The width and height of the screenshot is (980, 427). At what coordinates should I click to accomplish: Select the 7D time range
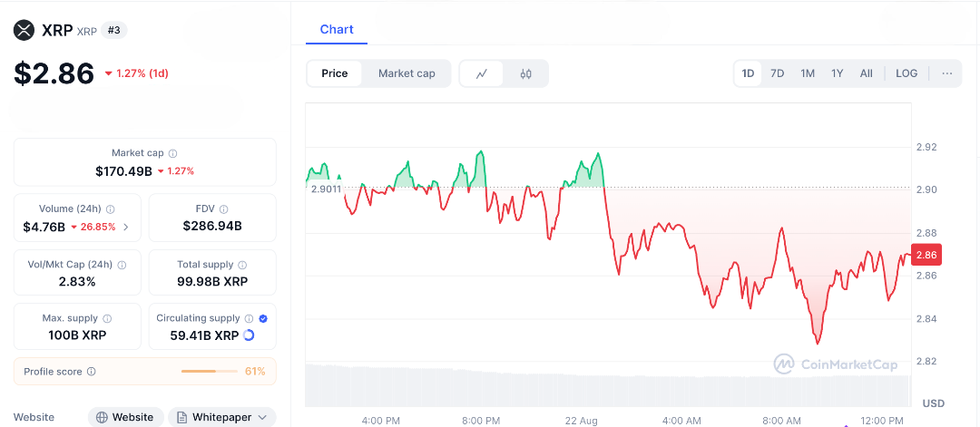click(777, 73)
